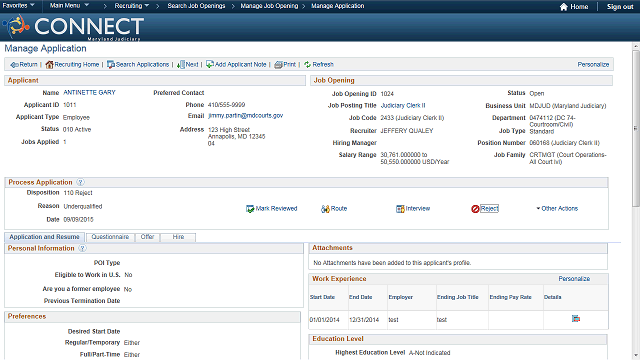Image resolution: width=640 pixels, height=360 pixels.
Task: Click the Mark Reviewed text link
Action: 276,209
